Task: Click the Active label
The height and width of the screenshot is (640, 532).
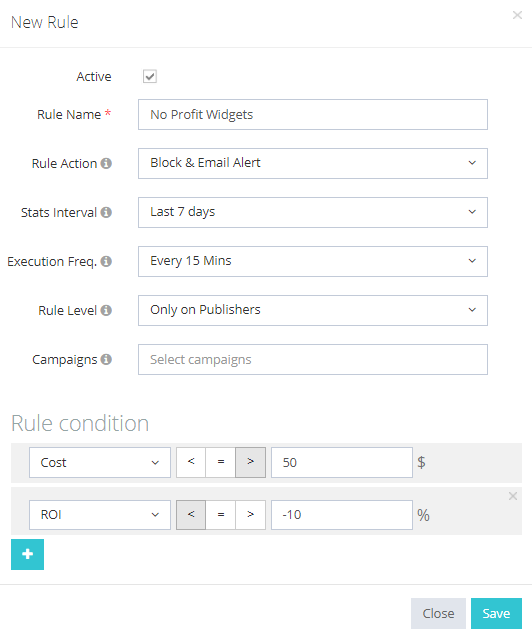Action: click(x=93, y=76)
